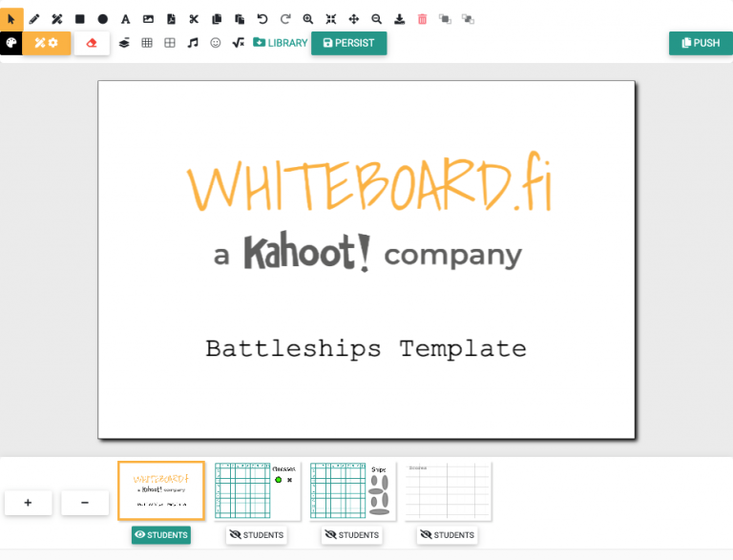733x560 pixels.
Task: Copy the selected object
Action: [x=217, y=19]
